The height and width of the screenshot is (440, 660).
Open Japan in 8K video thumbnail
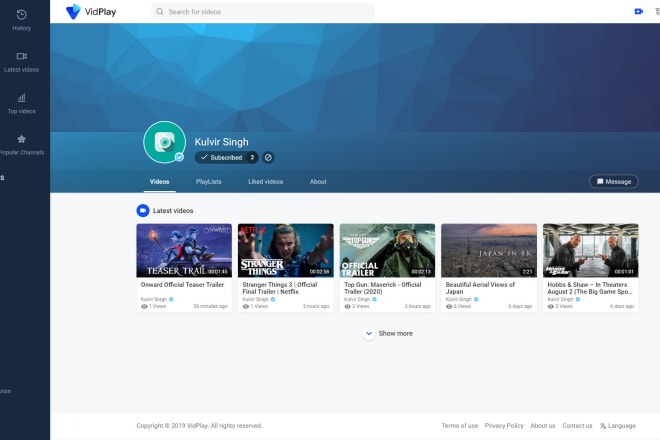489,251
